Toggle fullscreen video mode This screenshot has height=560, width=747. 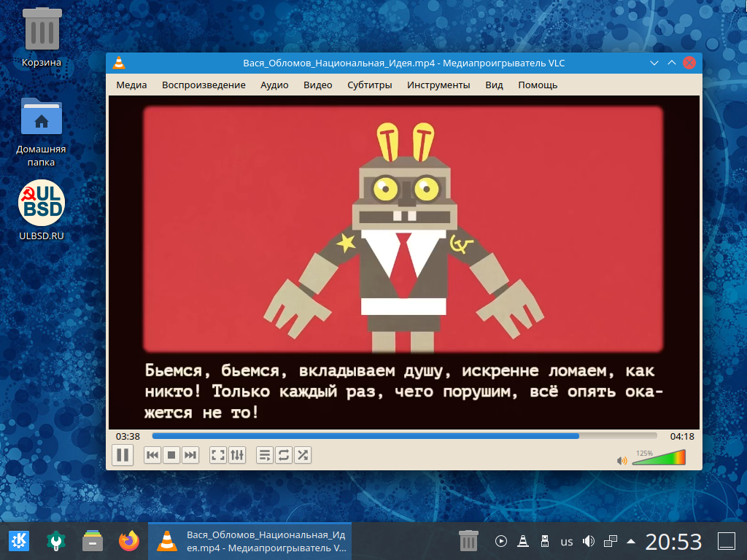[218, 456]
